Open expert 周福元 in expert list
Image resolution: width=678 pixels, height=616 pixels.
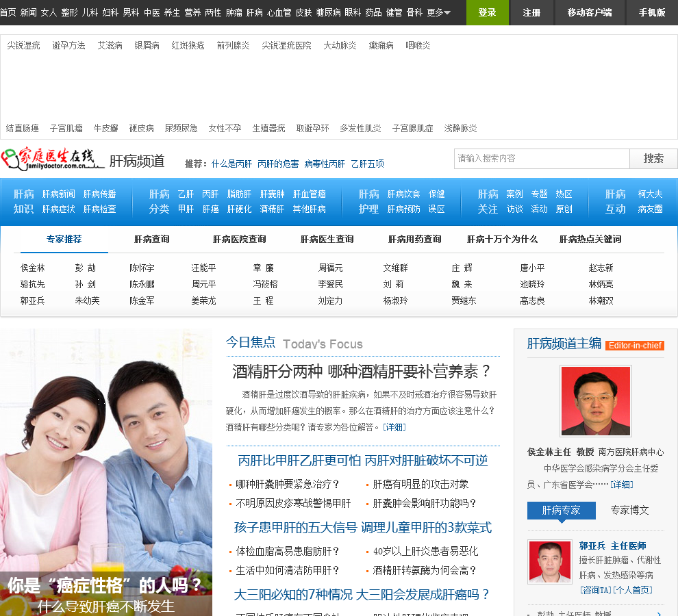pos(330,268)
